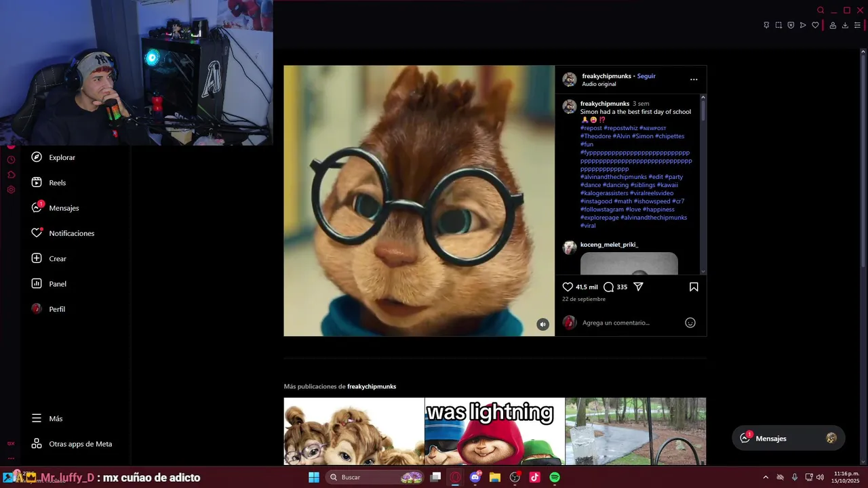Open the Easy Setup sliders icon
868x488 pixels.
click(x=857, y=25)
